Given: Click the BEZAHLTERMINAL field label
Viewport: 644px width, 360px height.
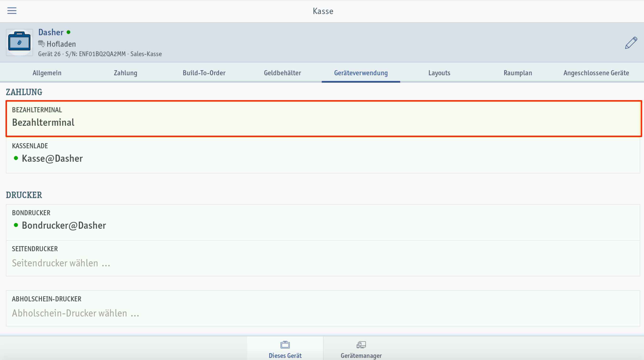Looking at the screenshot, I should tap(37, 110).
